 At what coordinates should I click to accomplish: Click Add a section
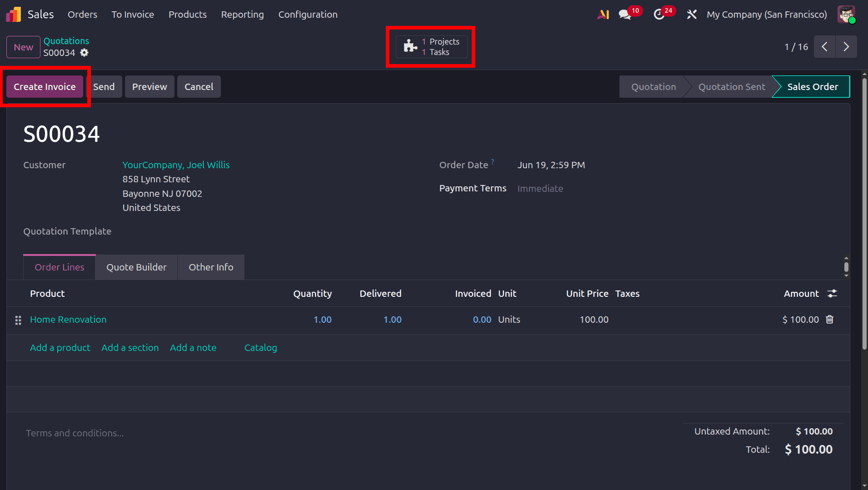[x=130, y=348]
